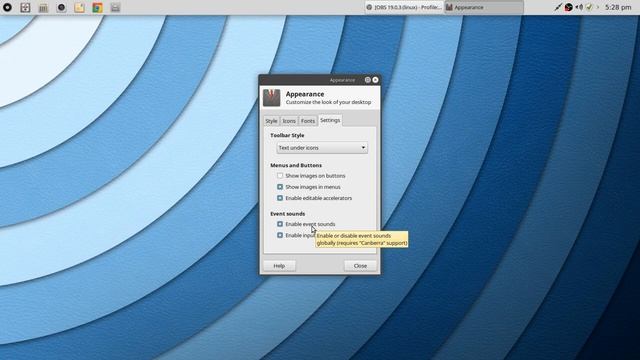Click the dialog titlebar round menu button
This screenshot has width=640, height=360.
(367, 80)
